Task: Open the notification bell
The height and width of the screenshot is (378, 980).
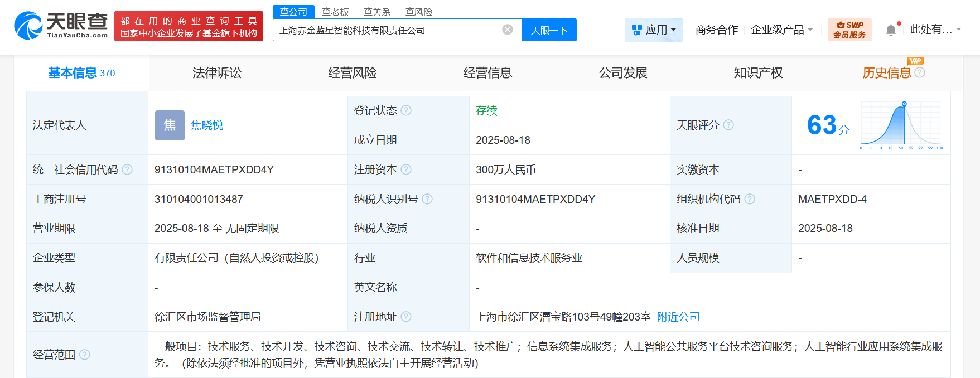Action: coord(891,30)
